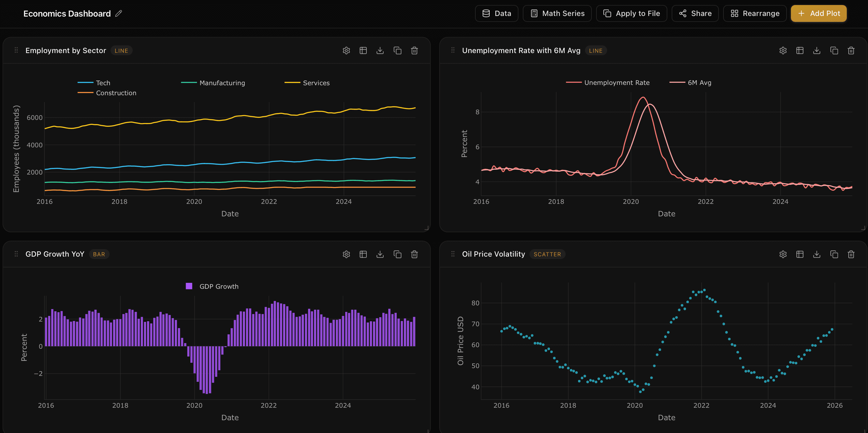Duplicate the GDP Growth YoY plot
This screenshot has width=868, height=433.
pyautogui.click(x=397, y=254)
